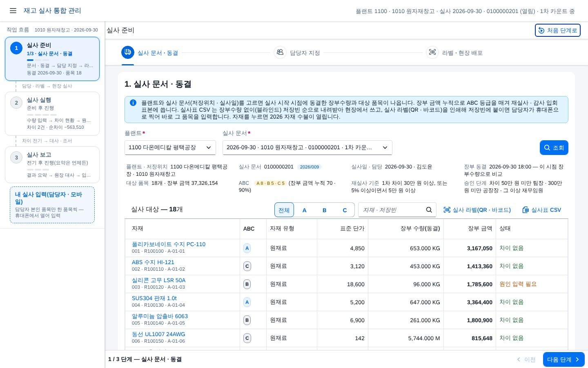Image resolution: width=588 pixels, height=368 pixels.
Task: Click ABC grade badge for 실리콘 고무 LSR 50A
Action: pyautogui.click(x=247, y=284)
